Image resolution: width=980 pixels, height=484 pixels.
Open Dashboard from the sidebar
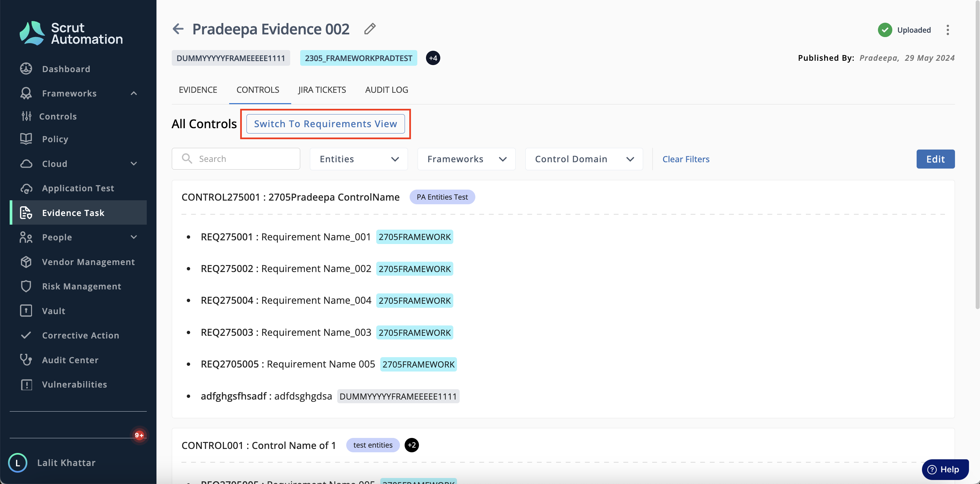click(66, 69)
